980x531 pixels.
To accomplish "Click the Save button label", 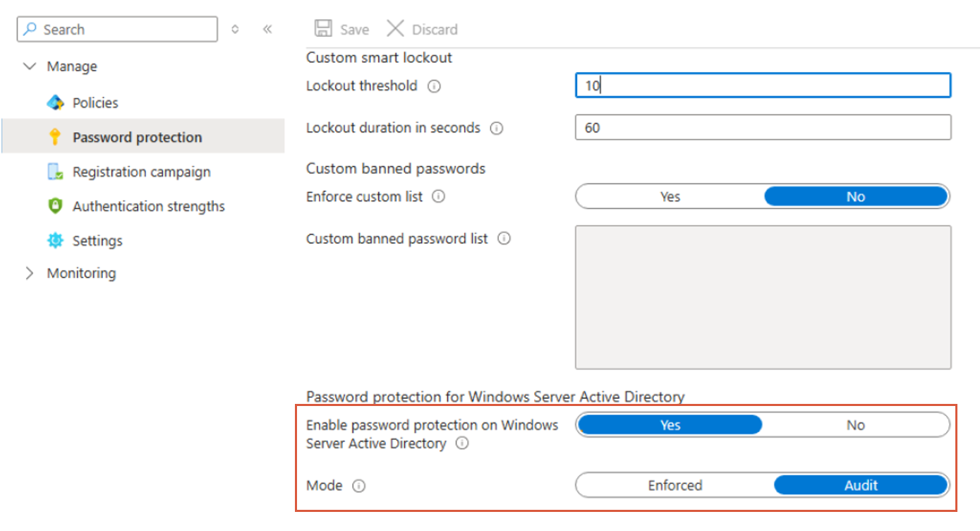I will 354,30.
